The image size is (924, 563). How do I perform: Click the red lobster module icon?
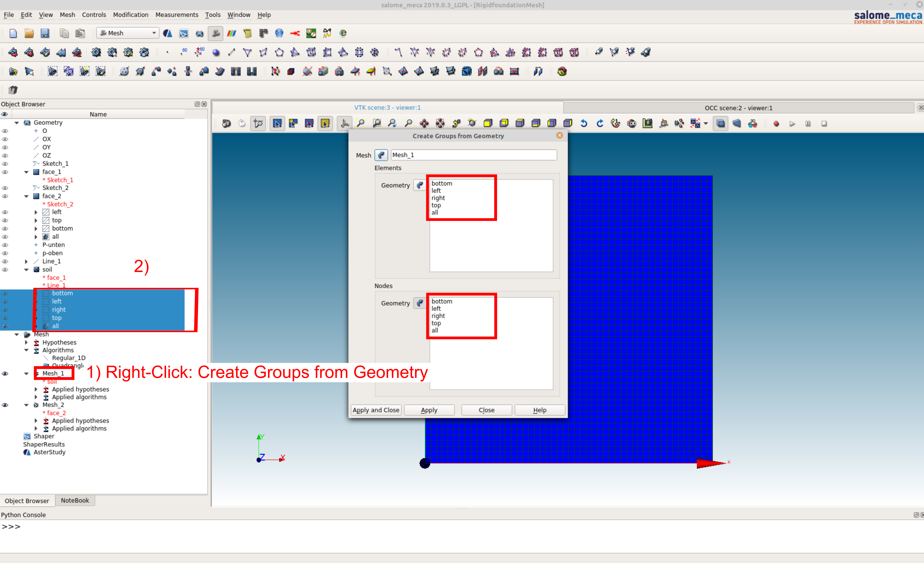pyautogui.click(x=295, y=33)
